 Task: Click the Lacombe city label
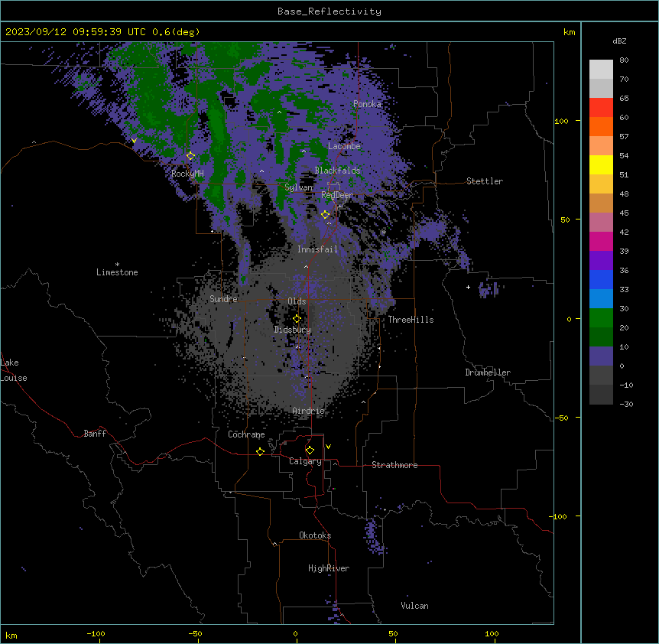344,146
